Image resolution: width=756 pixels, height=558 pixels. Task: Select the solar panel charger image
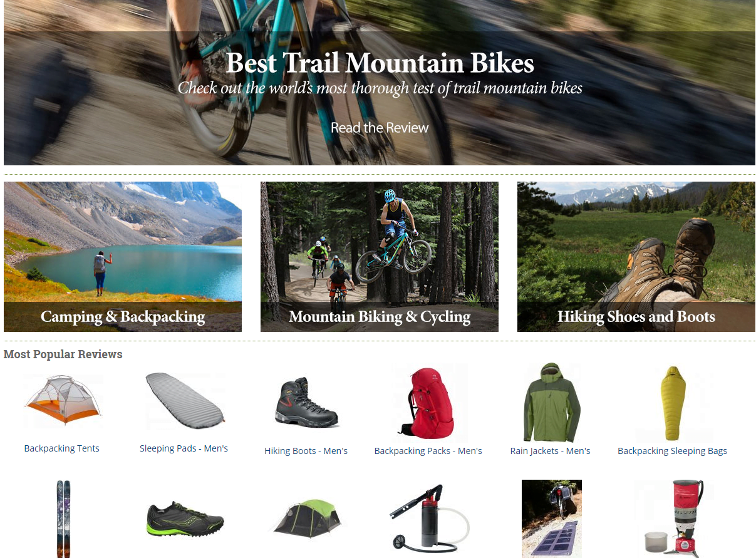551,519
